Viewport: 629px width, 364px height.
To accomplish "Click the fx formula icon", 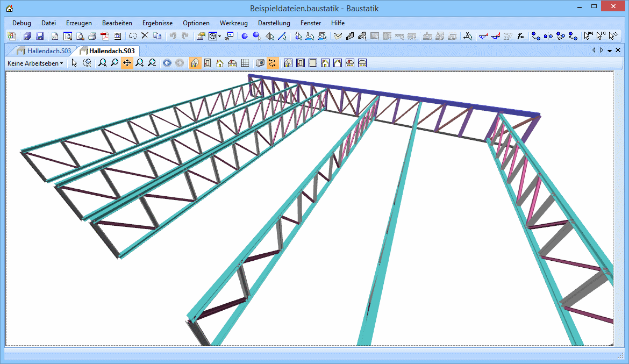I will tap(520, 36).
